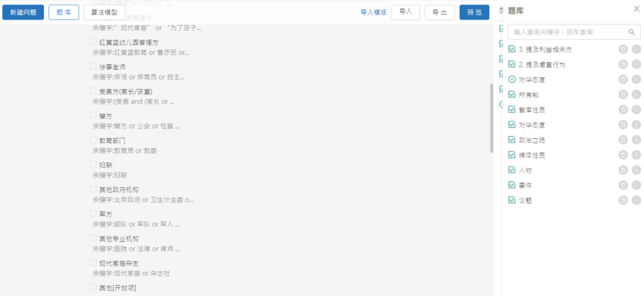Open the 导入模版 link
The width and height of the screenshot is (644, 296).
click(x=373, y=13)
